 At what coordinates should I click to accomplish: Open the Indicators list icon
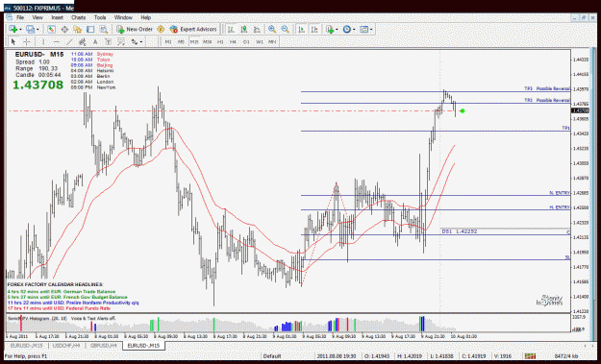[x=330, y=29]
